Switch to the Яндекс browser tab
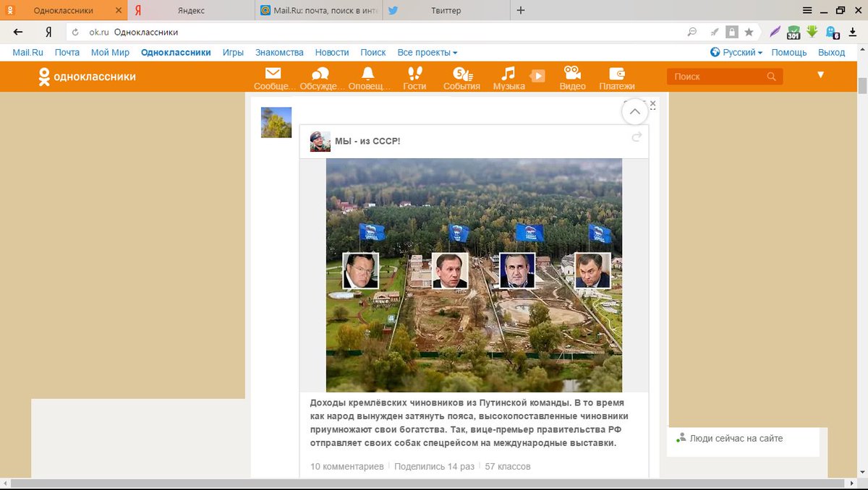 coord(191,10)
